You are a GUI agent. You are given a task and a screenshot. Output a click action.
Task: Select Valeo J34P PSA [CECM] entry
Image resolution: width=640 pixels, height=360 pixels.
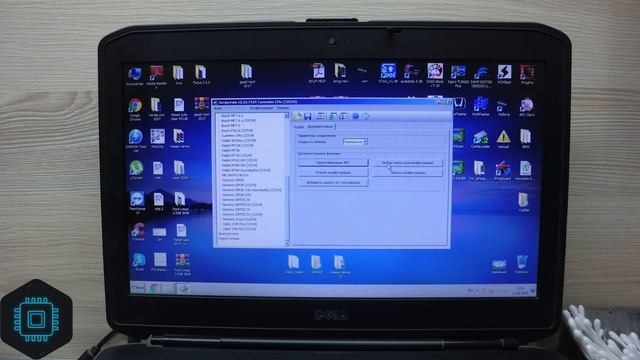pos(239,224)
